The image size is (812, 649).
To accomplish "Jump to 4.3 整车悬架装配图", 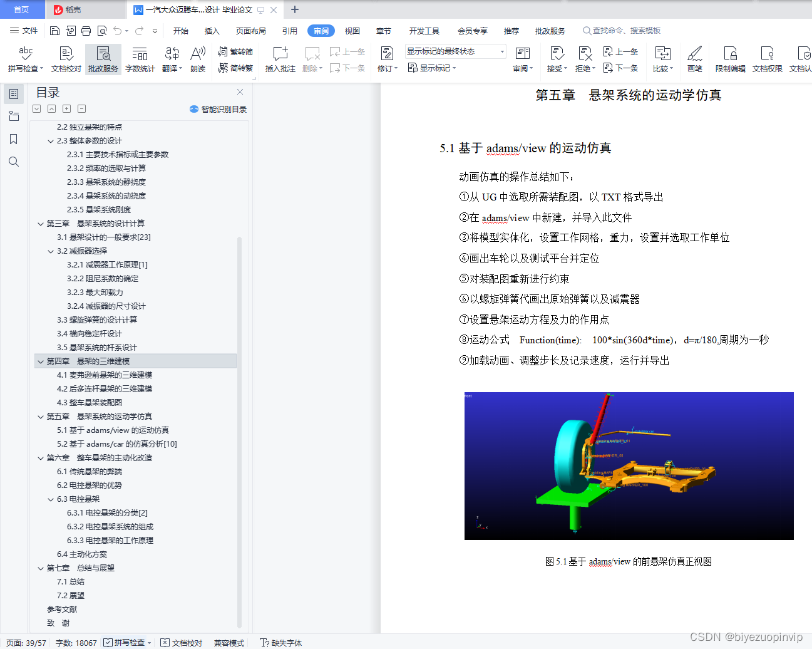I will tap(90, 403).
